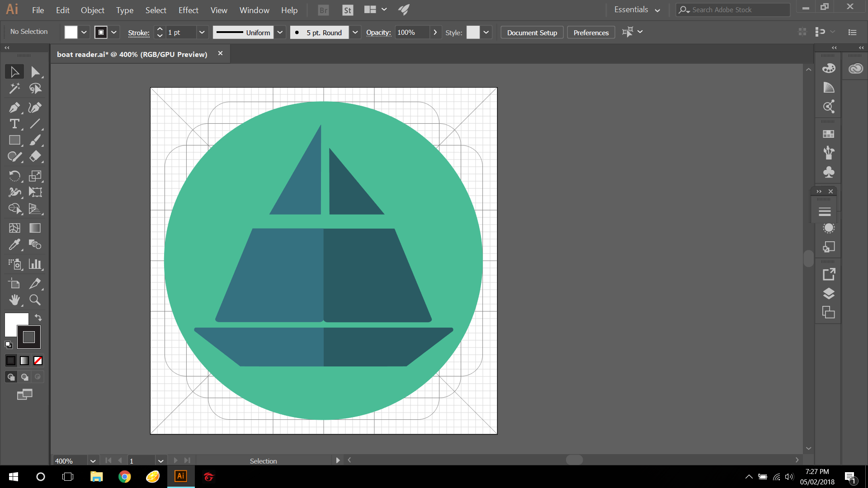Choose the Rectangle tool
Image resolution: width=868 pixels, height=488 pixels.
14,140
